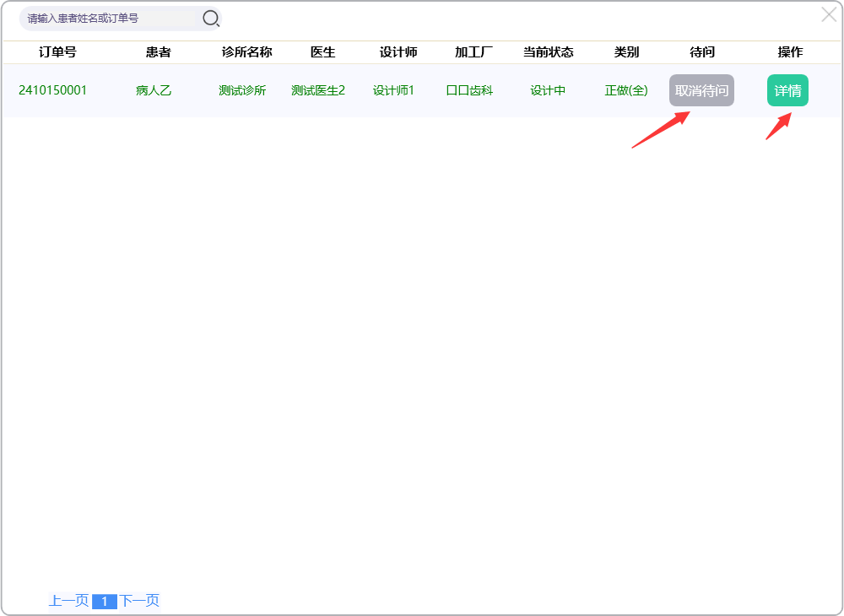The width and height of the screenshot is (844, 616).
Task: Click the 取消待问 button
Action: point(701,90)
